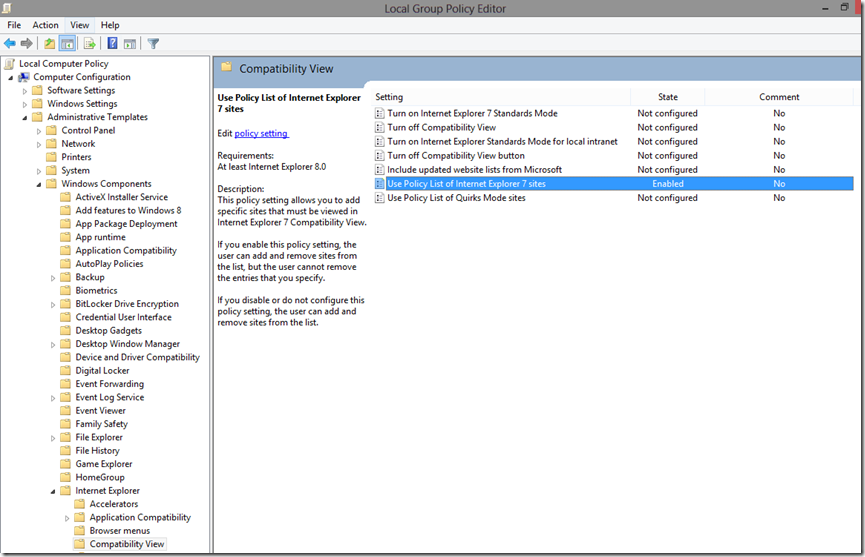
Task: Click the Show/Hide Action Pane icon
Action: point(130,44)
